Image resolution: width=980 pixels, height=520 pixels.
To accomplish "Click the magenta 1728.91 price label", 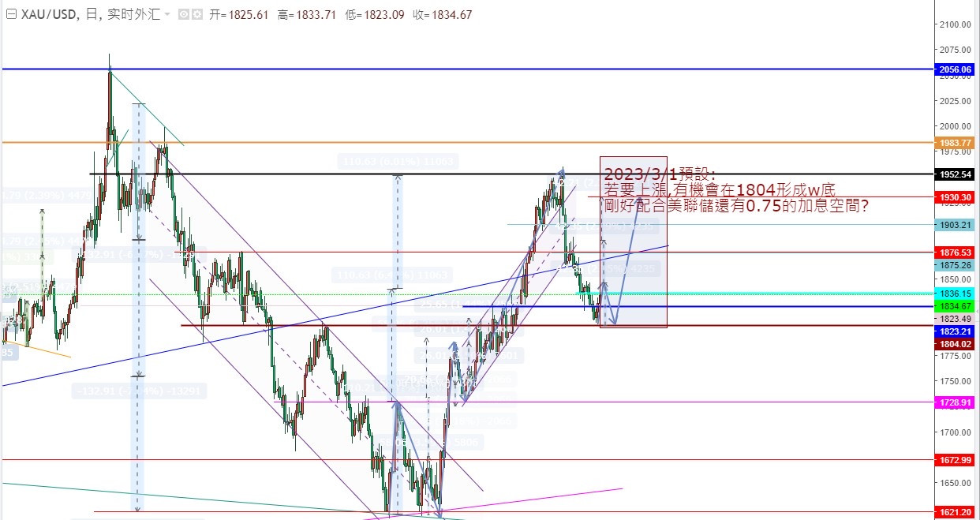I will (956, 402).
